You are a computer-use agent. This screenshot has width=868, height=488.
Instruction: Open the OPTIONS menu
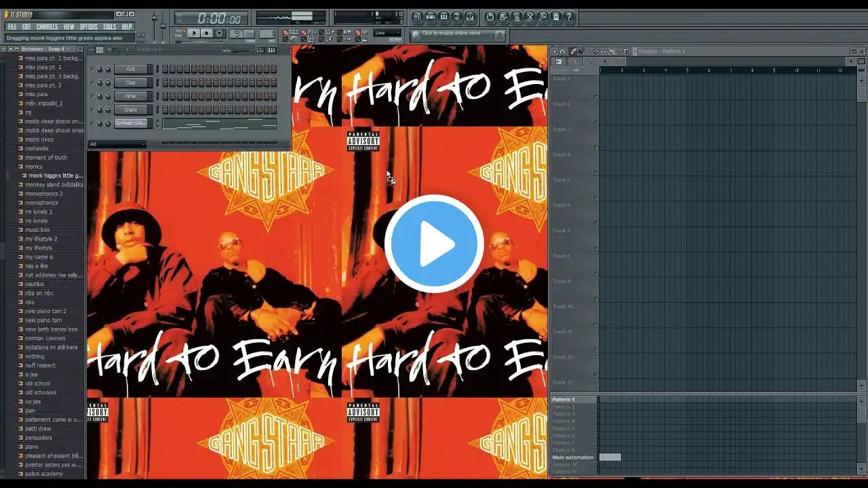coord(89,27)
